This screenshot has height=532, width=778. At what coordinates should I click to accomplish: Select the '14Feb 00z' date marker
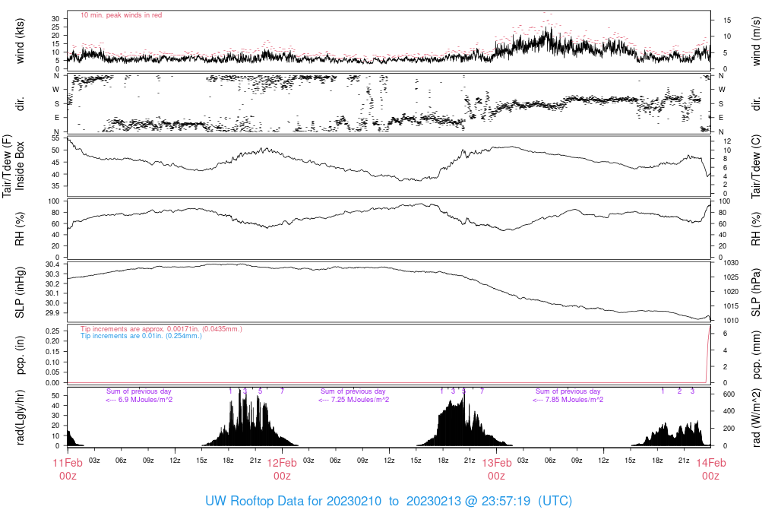[710, 470]
